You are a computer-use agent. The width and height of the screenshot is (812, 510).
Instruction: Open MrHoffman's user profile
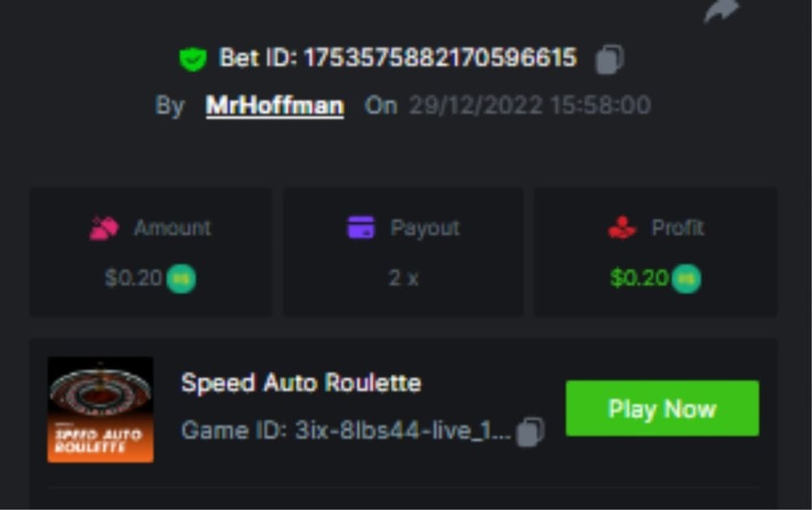point(274,106)
